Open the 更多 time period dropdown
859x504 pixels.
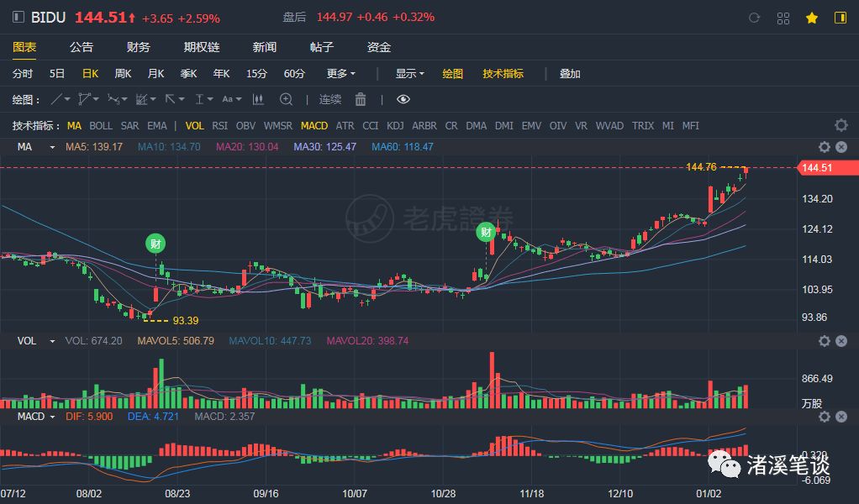click(x=340, y=73)
